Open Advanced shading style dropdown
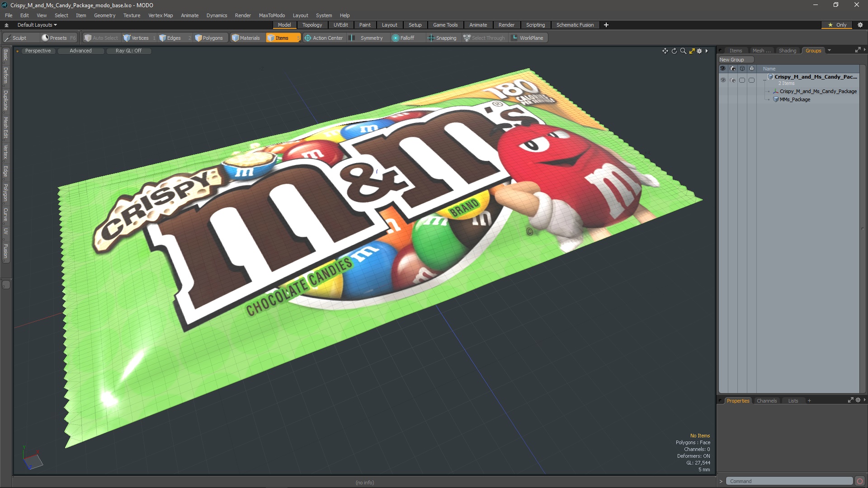 pos(80,51)
